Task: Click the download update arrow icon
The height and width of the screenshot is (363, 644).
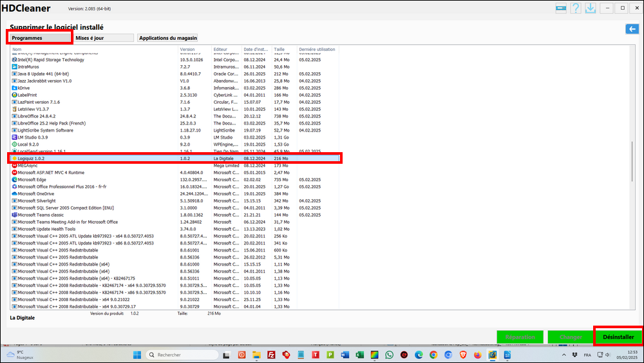Action: (x=590, y=8)
